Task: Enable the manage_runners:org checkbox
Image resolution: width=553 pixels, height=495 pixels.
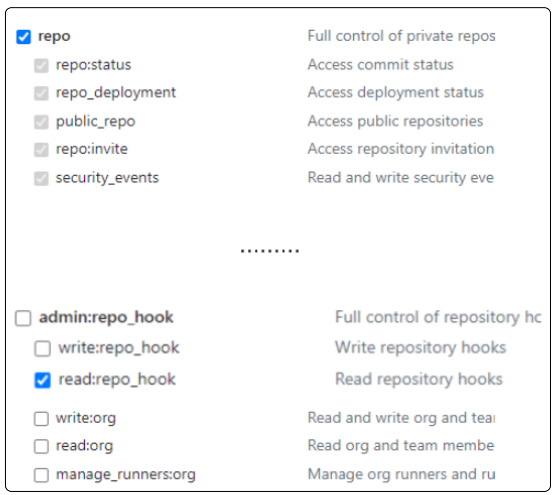Action: (41, 475)
